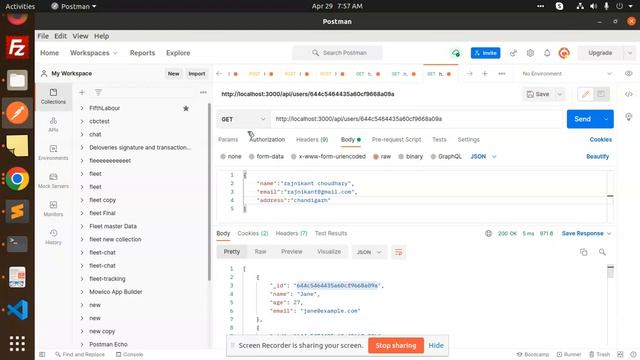Show applications grid in the dock

[x=17, y=344]
